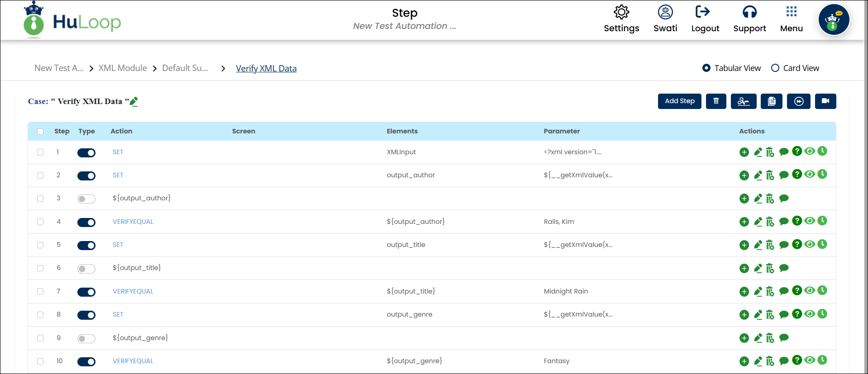Click green plus icon in step 1 row
868x374 pixels.
[744, 152]
